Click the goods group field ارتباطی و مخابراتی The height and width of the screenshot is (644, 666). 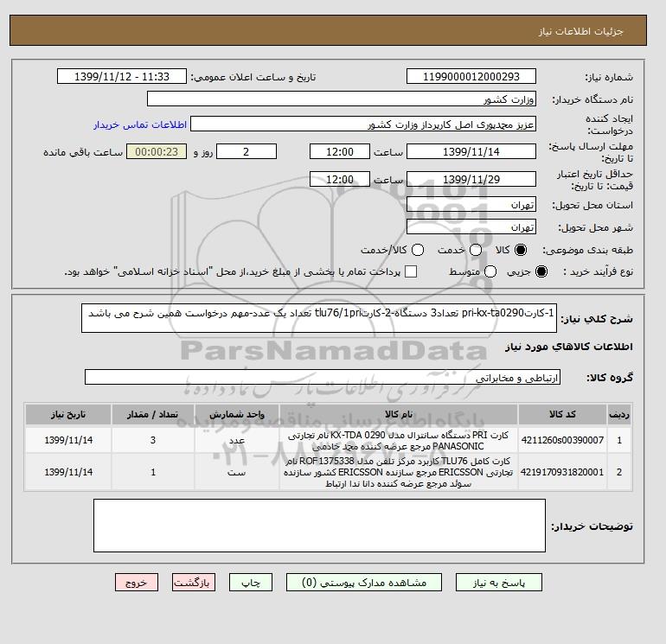(323, 377)
